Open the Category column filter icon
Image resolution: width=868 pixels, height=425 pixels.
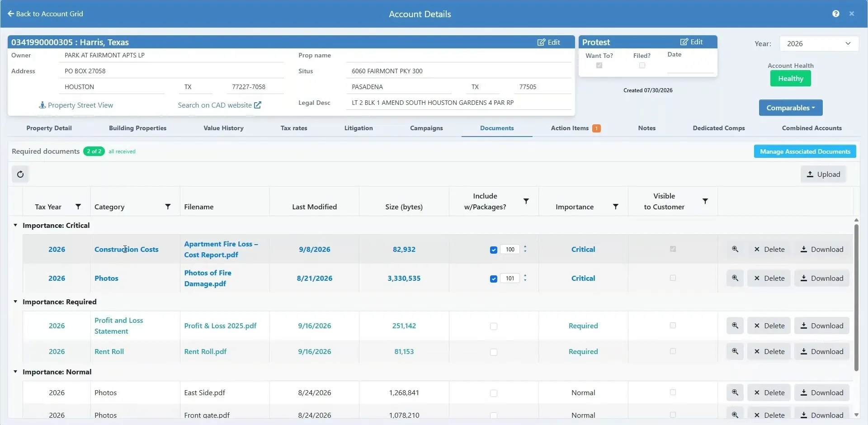pos(168,207)
